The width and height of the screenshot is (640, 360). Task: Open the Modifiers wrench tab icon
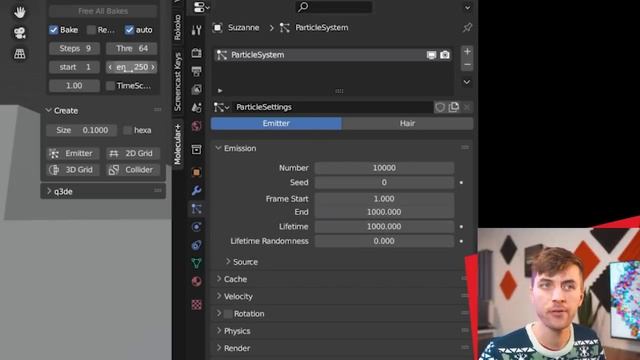(196, 191)
